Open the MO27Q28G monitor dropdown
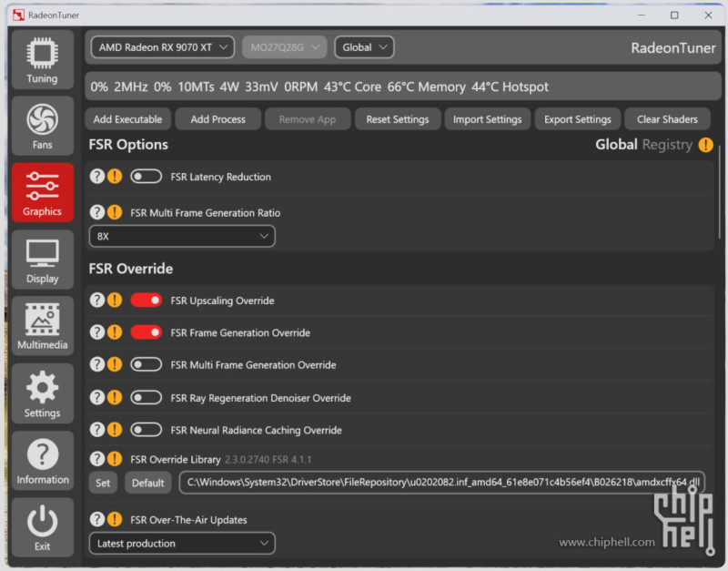The width and height of the screenshot is (728, 571). pos(285,47)
